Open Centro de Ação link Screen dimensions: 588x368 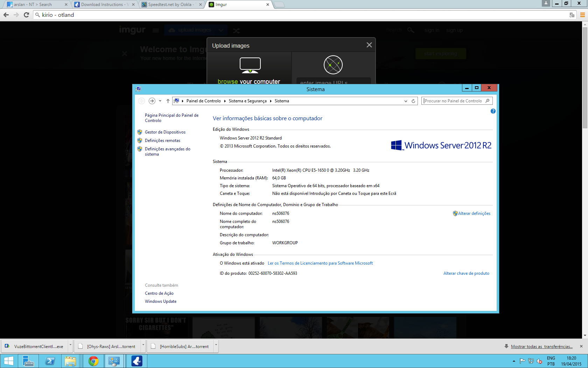[159, 293]
